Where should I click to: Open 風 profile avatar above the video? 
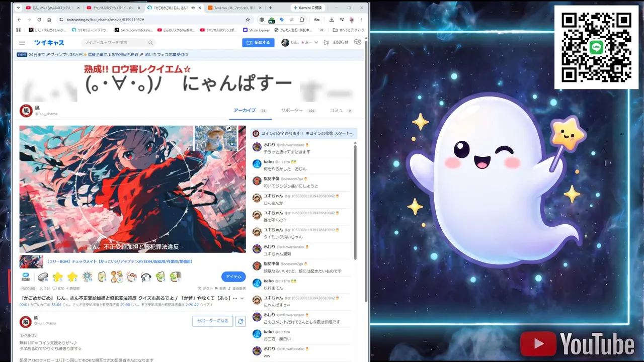click(x=26, y=111)
